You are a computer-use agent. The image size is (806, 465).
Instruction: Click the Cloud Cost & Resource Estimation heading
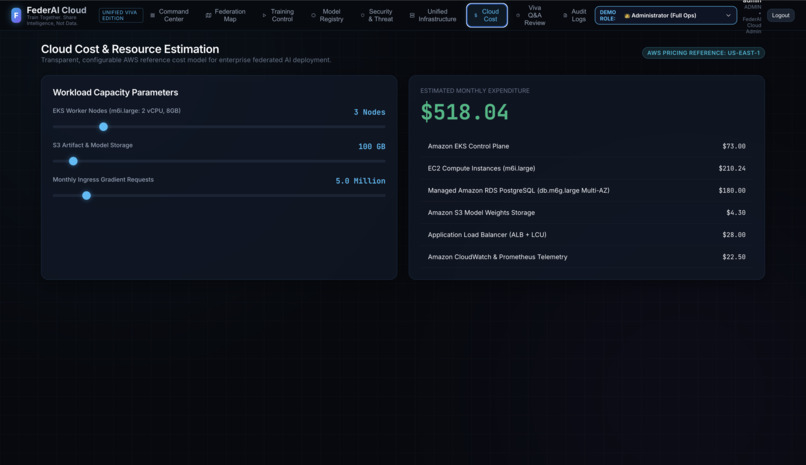130,49
